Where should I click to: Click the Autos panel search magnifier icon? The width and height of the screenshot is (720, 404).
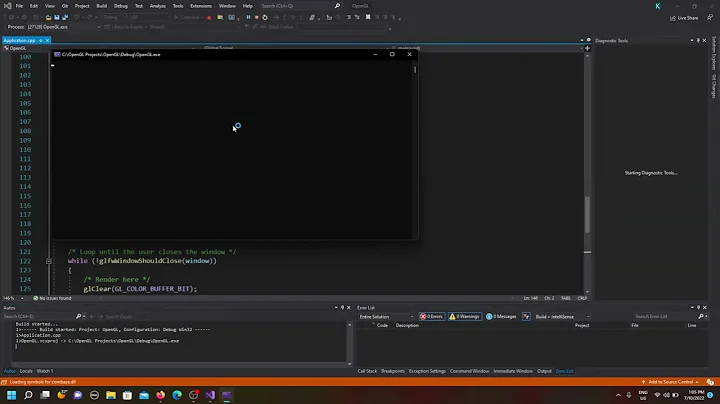[78, 316]
